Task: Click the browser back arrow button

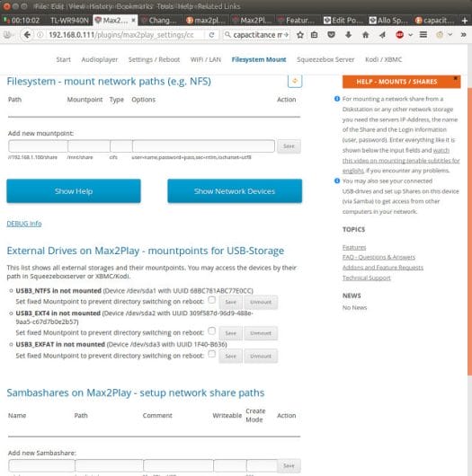Action: (27, 35)
